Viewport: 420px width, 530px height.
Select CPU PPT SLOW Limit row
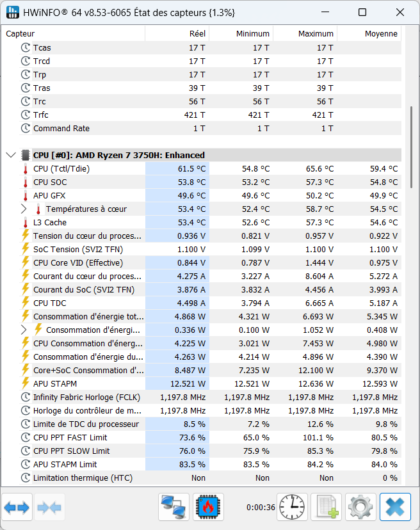pos(211,451)
